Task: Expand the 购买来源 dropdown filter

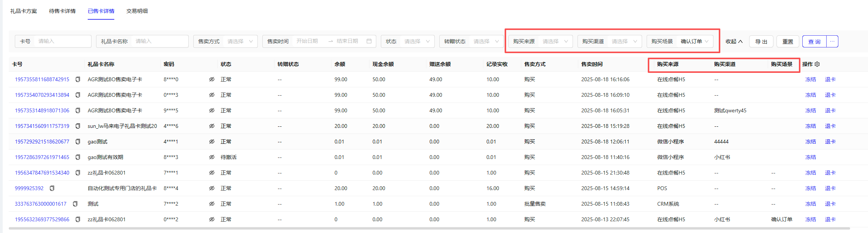Action: pyautogui.click(x=541, y=41)
